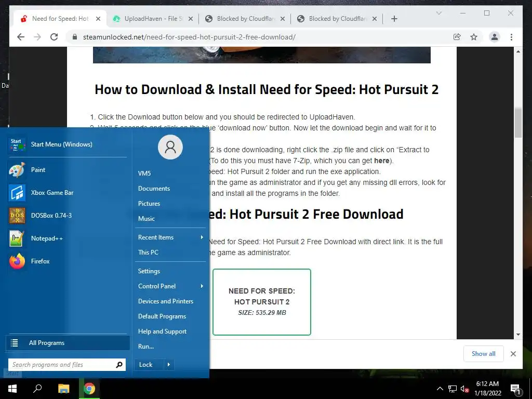
Task: Click the 'here' 7-Zip link
Action: [382, 161]
